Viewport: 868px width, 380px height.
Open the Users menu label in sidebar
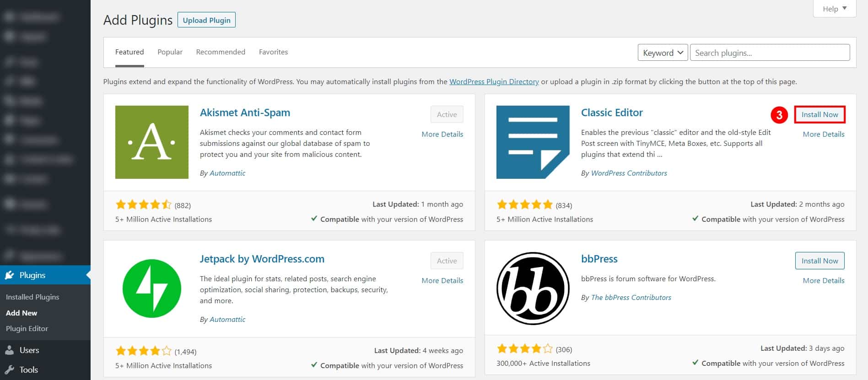click(29, 350)
